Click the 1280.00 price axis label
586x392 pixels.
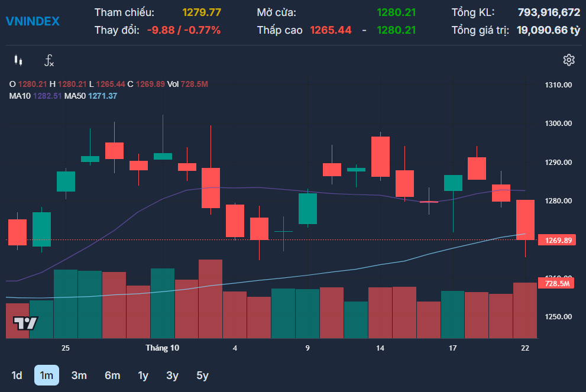click(558, 200)
